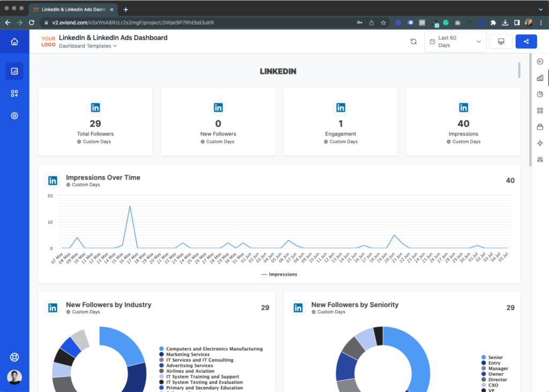
Task: Toggle the Owner legend item in Seniority chart
Action: pos(493,374)
